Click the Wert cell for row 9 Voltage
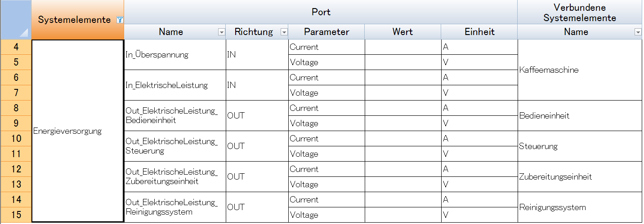Viewport: 644px width, 224px height. [402, 123]
